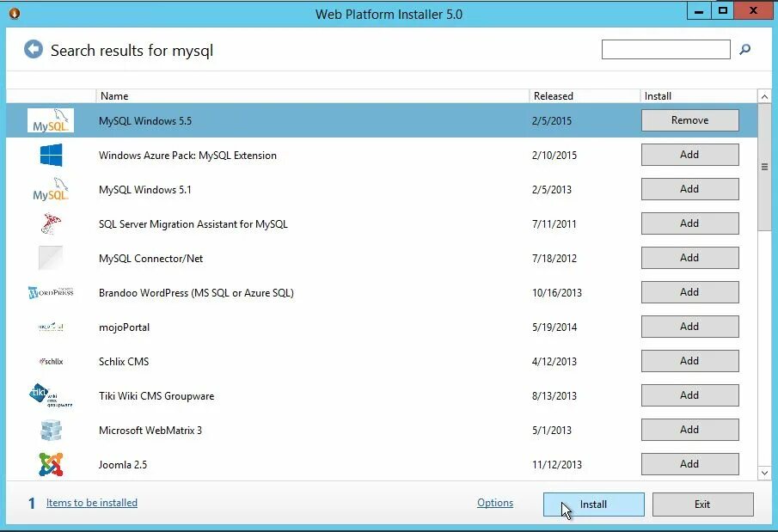Select the 'Schlix CMS' name

click(124, 361)
